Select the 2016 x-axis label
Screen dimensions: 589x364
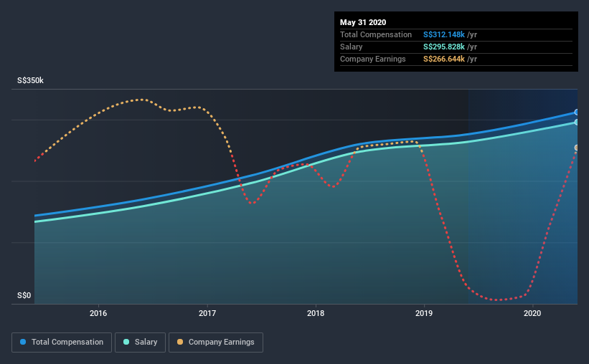coord(98,313)
